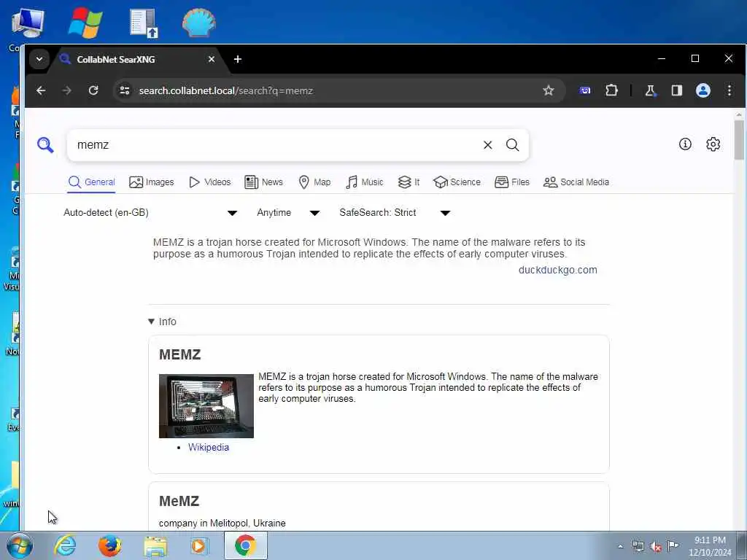Screen dimensions: 747x560
Task: Click the browser address bar URL
Action: pyautogui.click(x=226, y=90)
